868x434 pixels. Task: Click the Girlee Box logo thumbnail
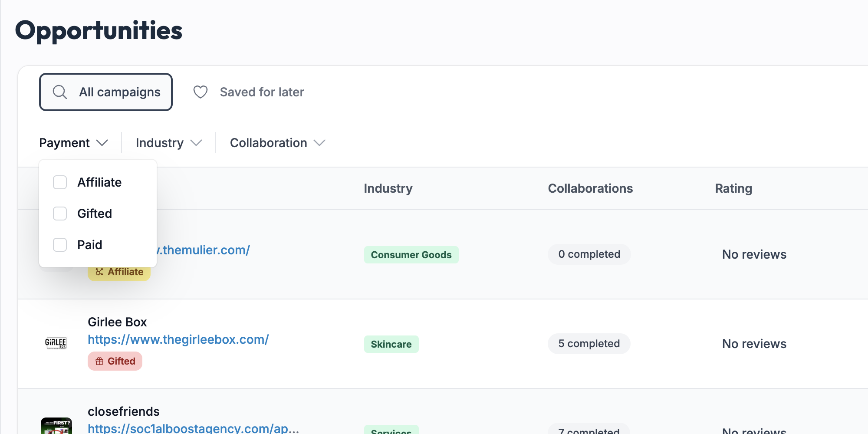pyautogui.click(x=56, y=343)
